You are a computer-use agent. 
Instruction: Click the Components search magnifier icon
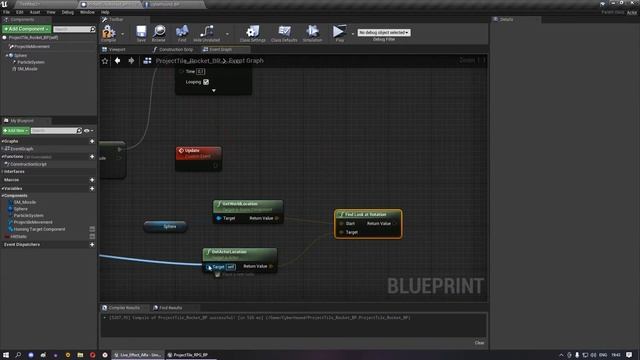(93, 29)
